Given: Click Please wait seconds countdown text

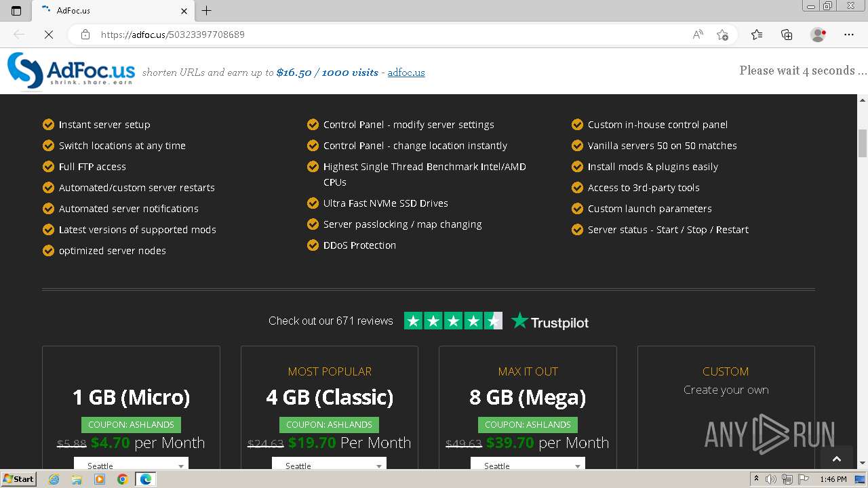Looking at the screenshot, I should pyautogui.click(x=803, y=70).
